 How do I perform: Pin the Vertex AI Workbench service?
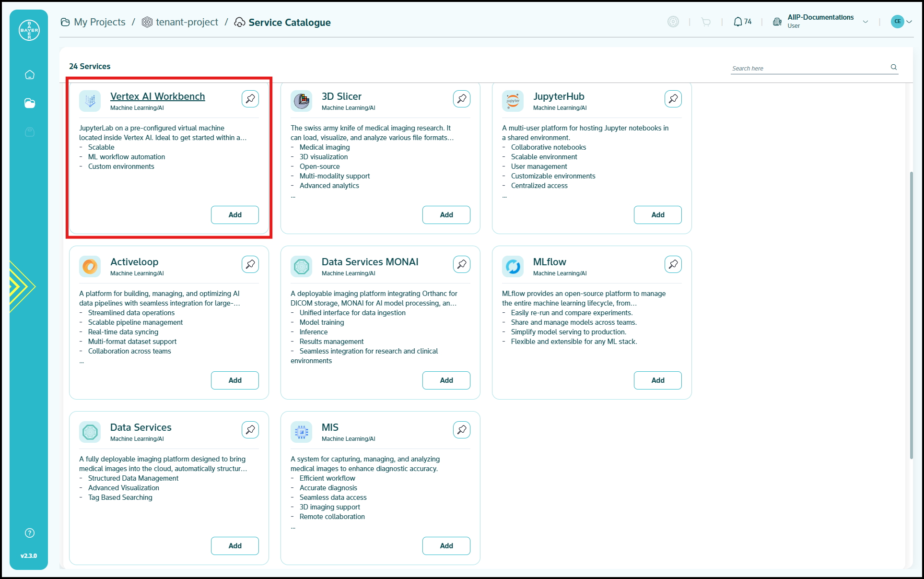(x=250, y=99)
